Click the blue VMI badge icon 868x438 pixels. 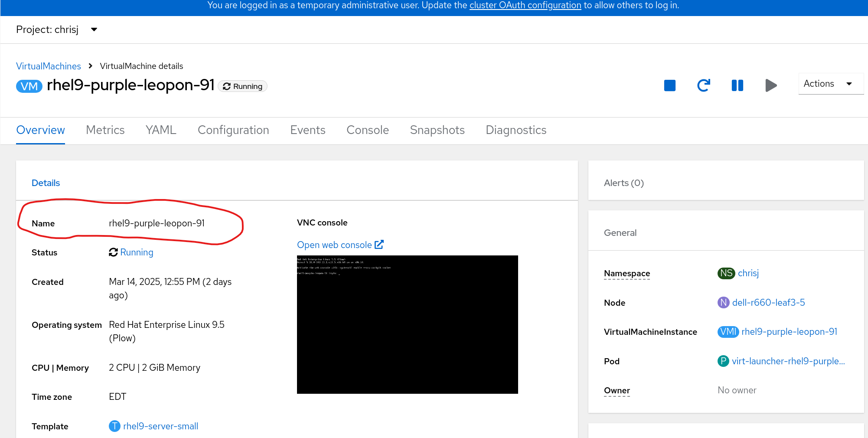[x=728, y=332]
